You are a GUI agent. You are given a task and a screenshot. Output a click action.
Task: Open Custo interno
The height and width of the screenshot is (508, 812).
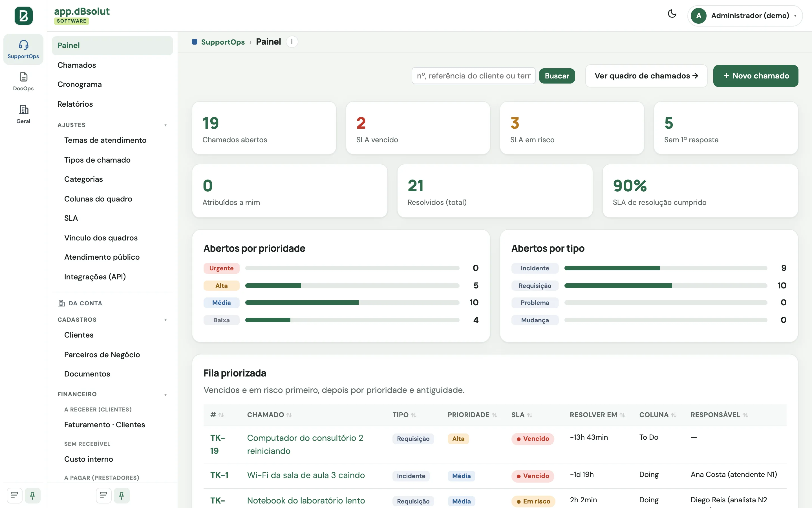[x=116, y=459]
